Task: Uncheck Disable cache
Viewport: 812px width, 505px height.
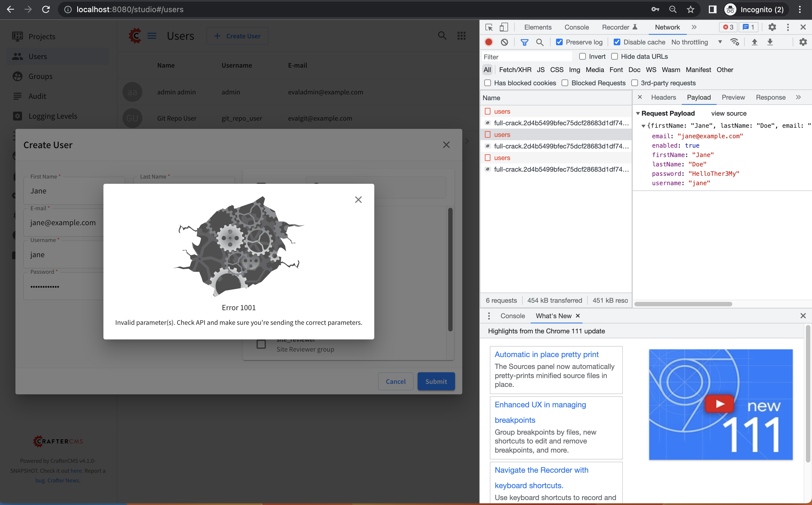Action: (617, 42)
